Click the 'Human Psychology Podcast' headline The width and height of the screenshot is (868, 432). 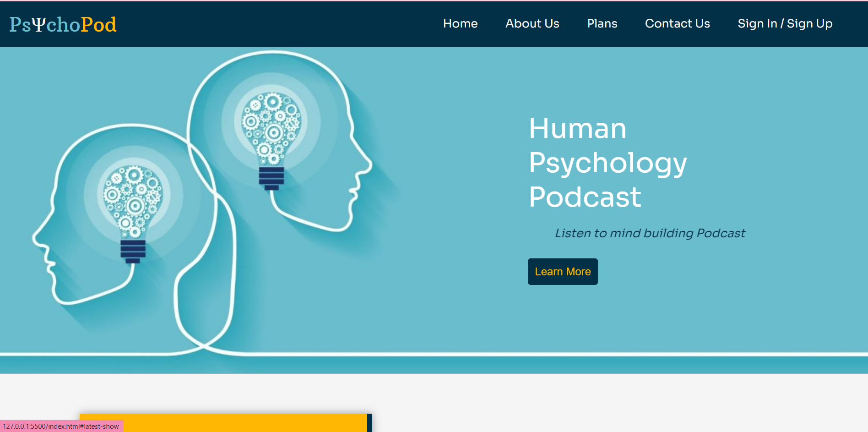point(608,163)
